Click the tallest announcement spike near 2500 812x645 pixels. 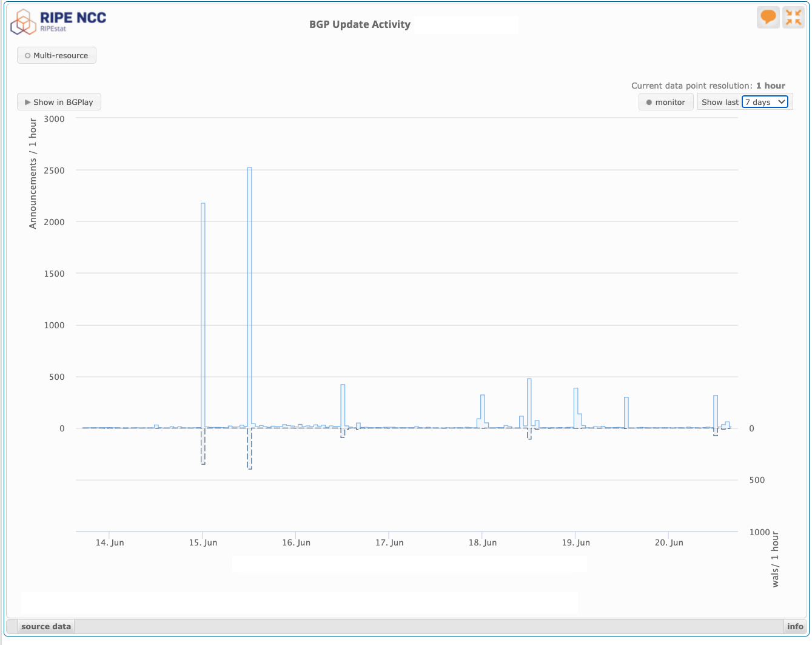249,297
